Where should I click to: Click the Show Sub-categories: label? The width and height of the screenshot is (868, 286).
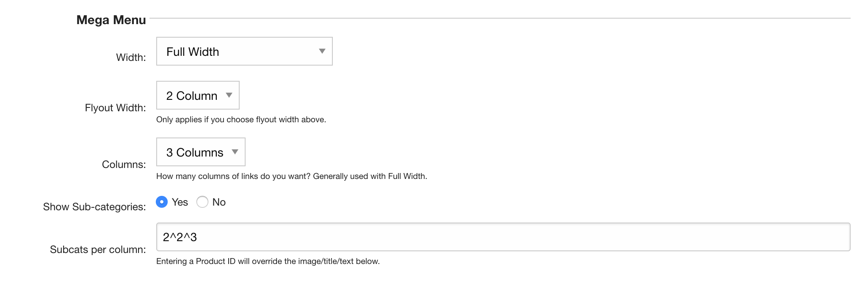[94, 207]
